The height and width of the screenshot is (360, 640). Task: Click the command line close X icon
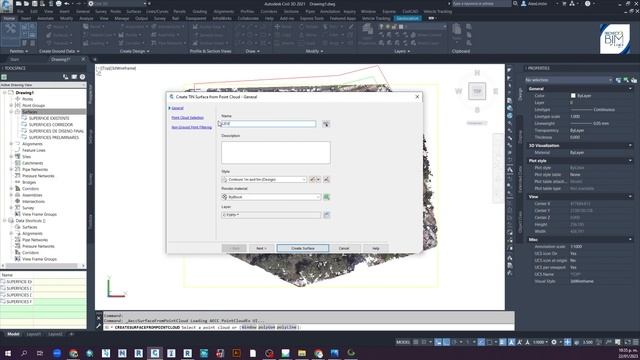(x=99, y=317)
